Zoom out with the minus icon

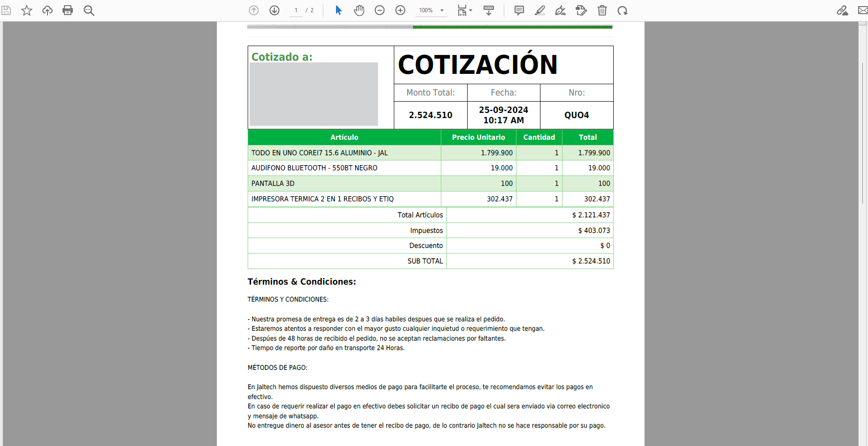click(x=380, y=10)
